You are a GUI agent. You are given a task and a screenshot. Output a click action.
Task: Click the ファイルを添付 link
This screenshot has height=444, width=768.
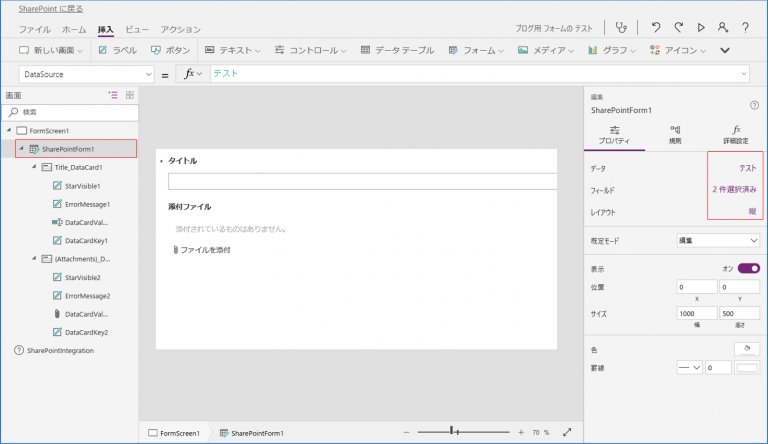coord(204,250)
